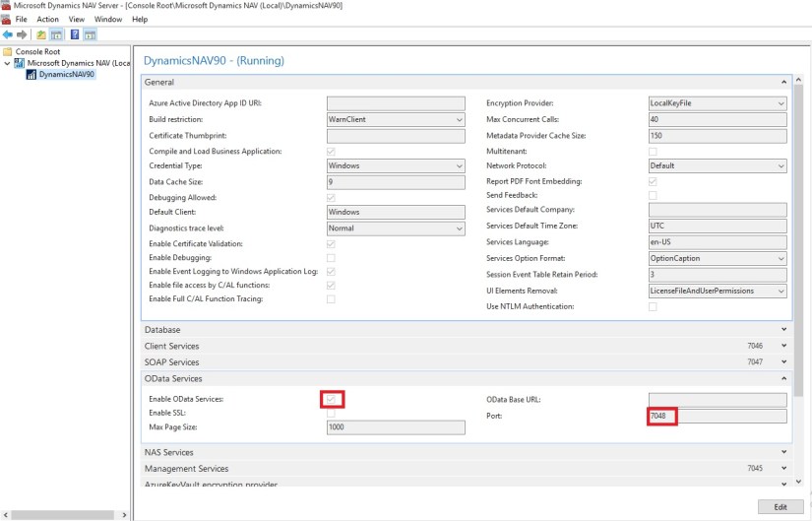This screenshot has height=521, width=812.
Task: Check the Enable SSL checkbox
Action: (x=331, y=414)
